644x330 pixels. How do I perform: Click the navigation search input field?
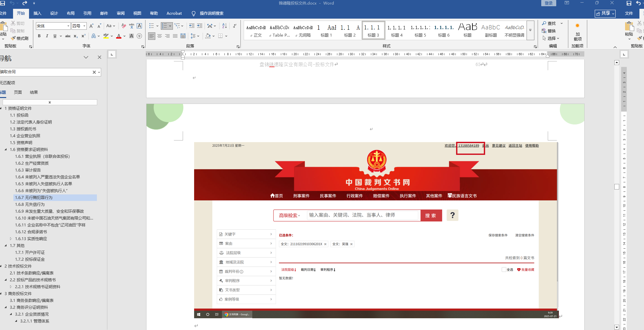click(46, 72)
